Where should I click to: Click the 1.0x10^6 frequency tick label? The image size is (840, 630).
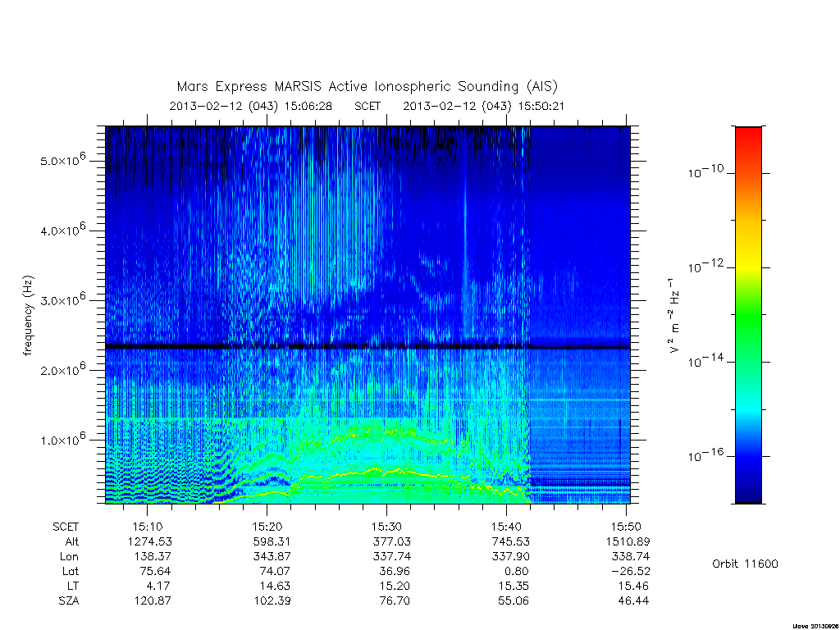tap(62, 439)
